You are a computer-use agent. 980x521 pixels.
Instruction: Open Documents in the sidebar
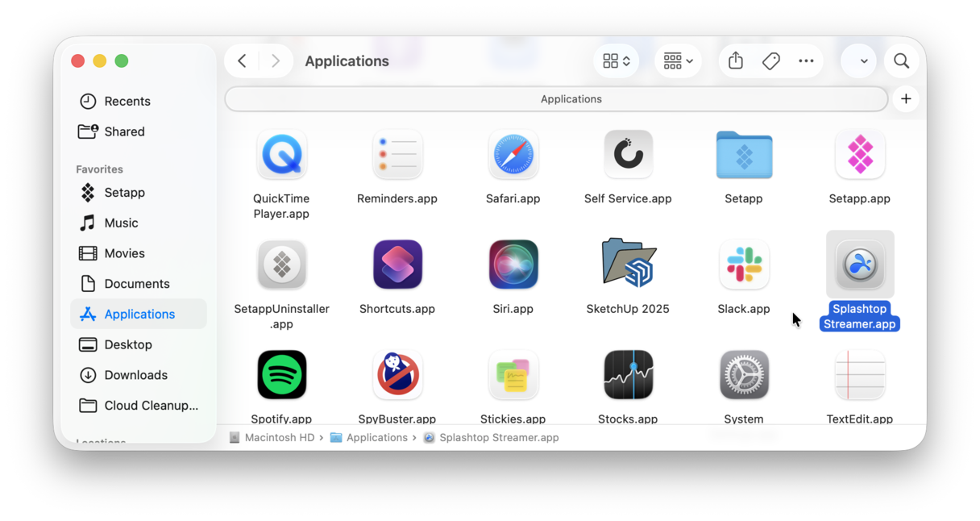click(139, 284)
